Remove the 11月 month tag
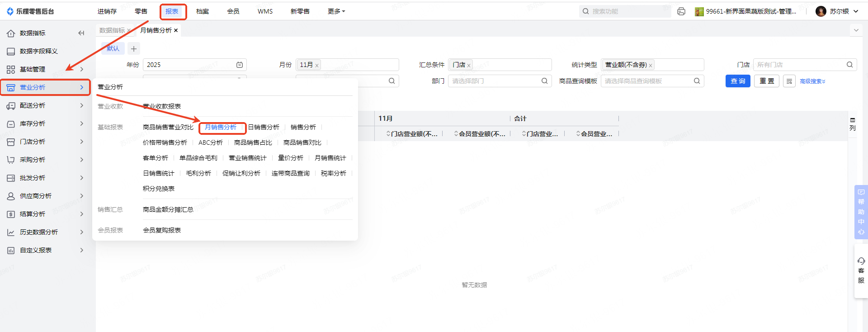 (x=317, y=66)
